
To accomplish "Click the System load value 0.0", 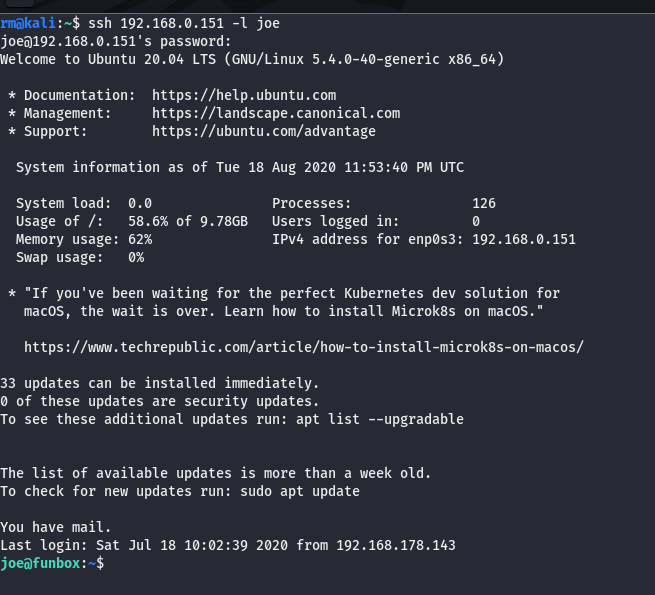I will [x=140, y=203].
